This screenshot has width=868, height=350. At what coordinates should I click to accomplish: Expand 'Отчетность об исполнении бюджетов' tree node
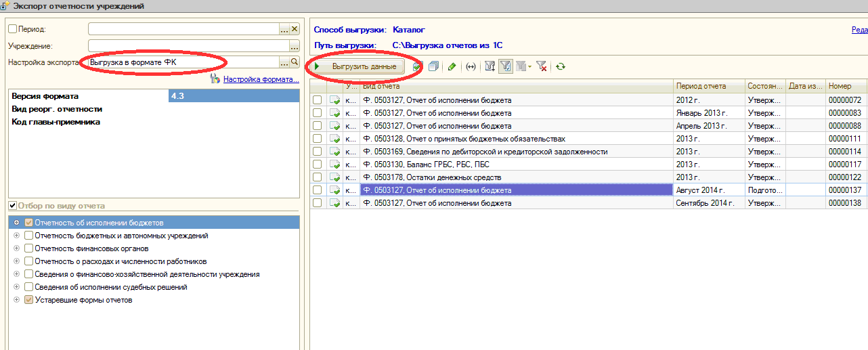[16, 223]
